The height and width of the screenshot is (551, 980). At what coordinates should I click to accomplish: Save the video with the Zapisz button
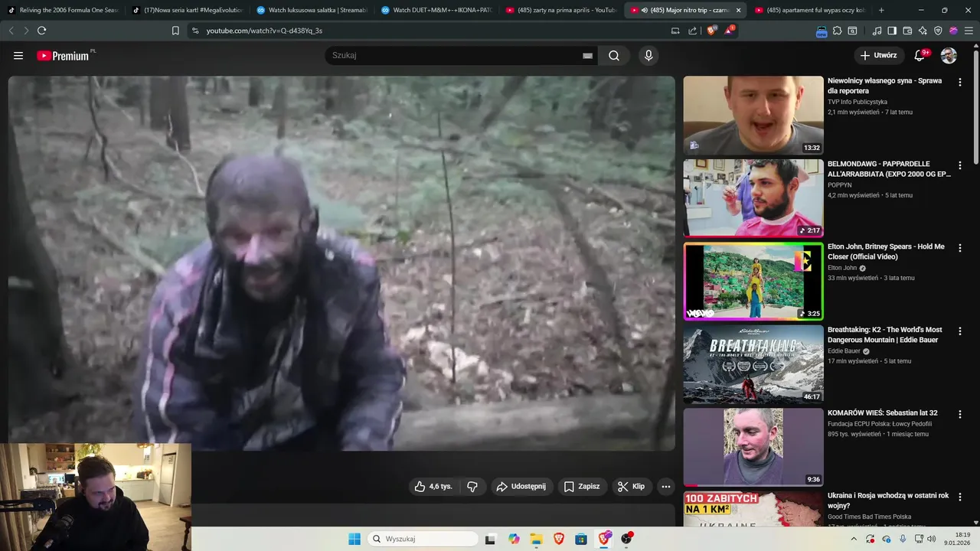click(582, 487)
